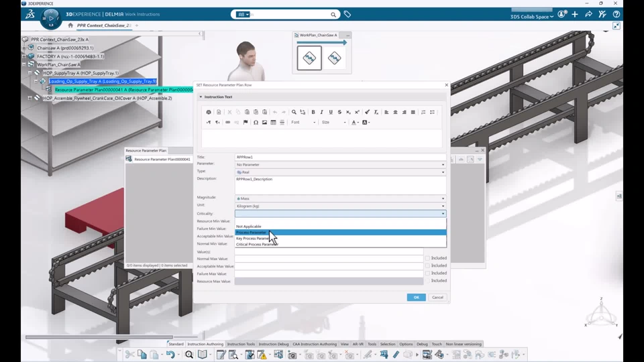Switch to the Instruction Debug tab

point(274,344)
